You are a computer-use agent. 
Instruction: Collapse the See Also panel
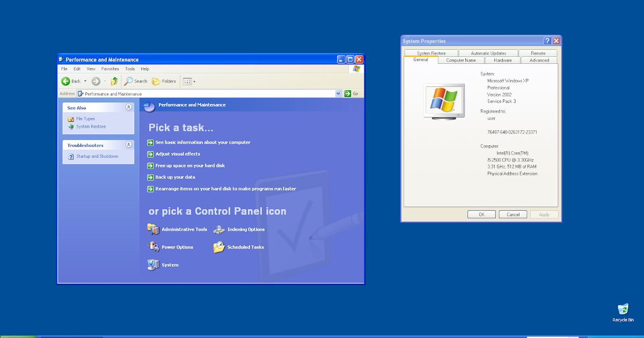pyautogui.click(x=128, y=107)
